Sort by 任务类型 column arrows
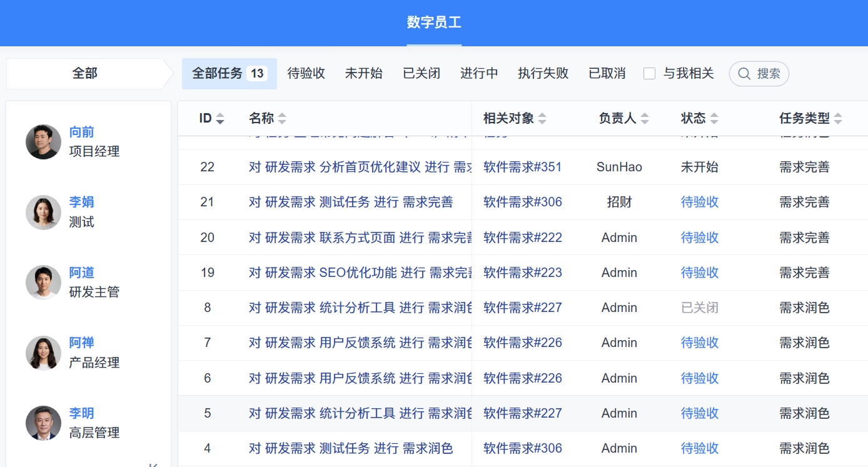Viewport: 868px width, 467px height. tap(838, 118)
